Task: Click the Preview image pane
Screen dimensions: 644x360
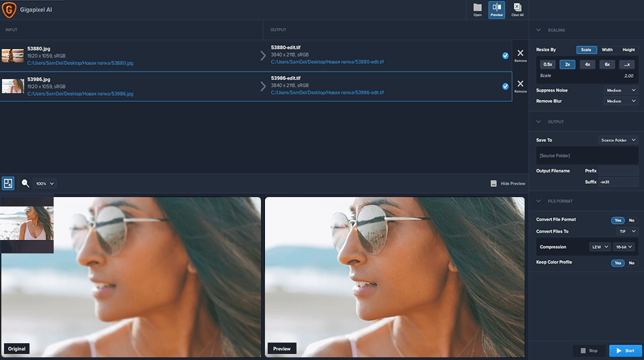Action: click(394, 277)
